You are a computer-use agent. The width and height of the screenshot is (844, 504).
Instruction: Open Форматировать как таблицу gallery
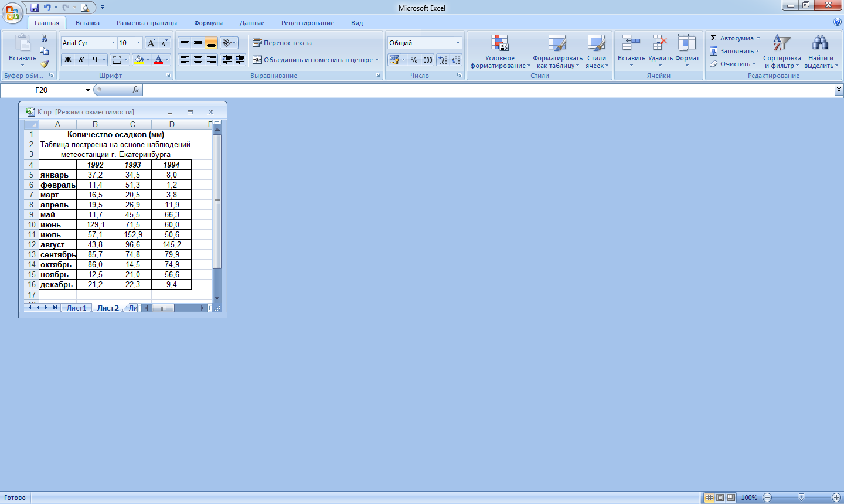tap(557, 52)
